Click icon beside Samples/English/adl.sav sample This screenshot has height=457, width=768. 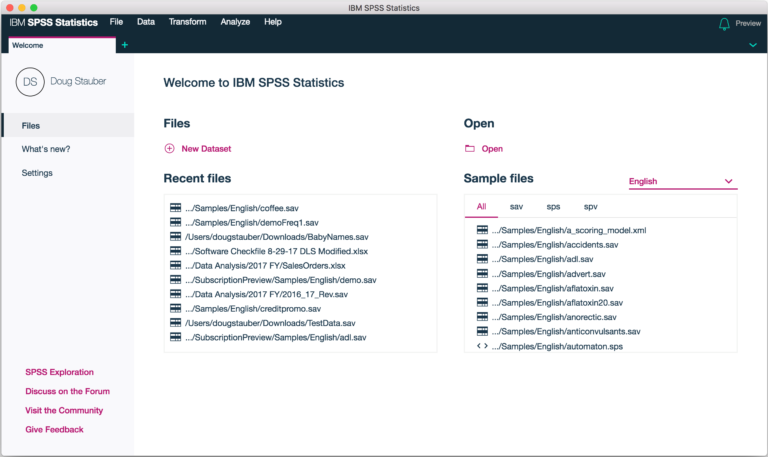[482, 259]
